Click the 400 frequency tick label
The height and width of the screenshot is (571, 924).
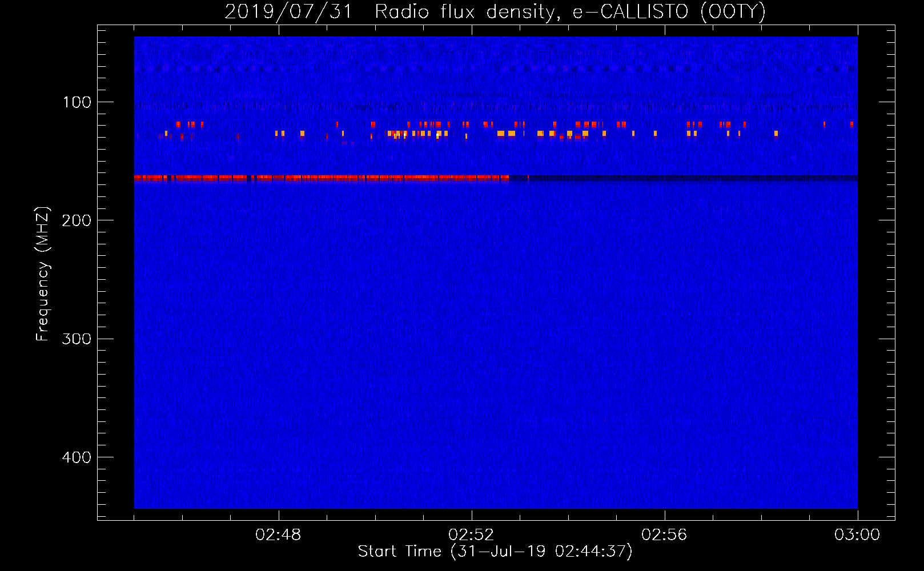tap(77, 457)
